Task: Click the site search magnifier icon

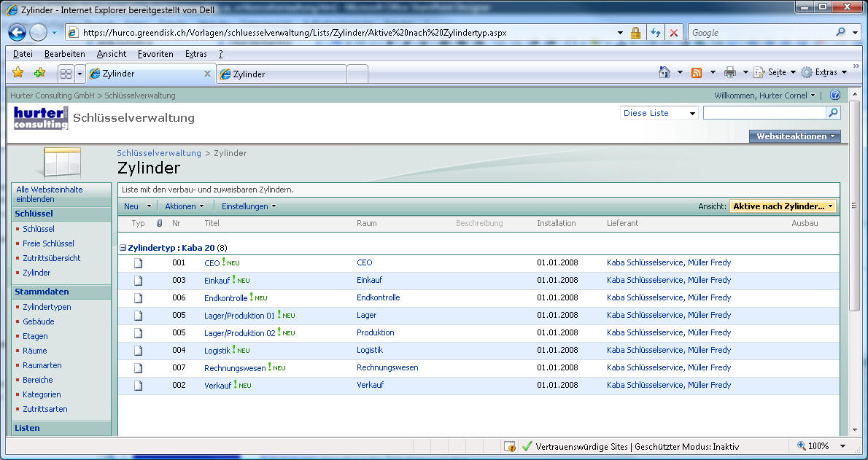Action: [833, 113]
